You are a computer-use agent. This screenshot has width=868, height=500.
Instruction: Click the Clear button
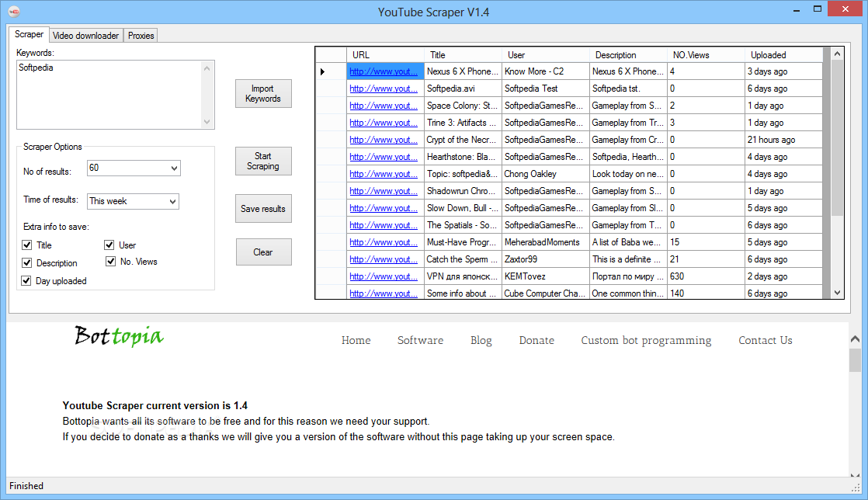tap(263, 252)
